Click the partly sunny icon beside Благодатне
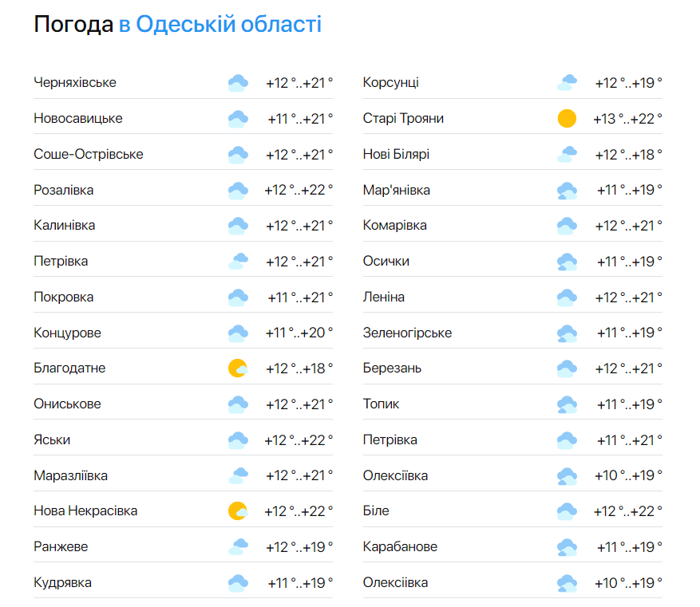This screenshot has height=607, width=700. [238, 369]
